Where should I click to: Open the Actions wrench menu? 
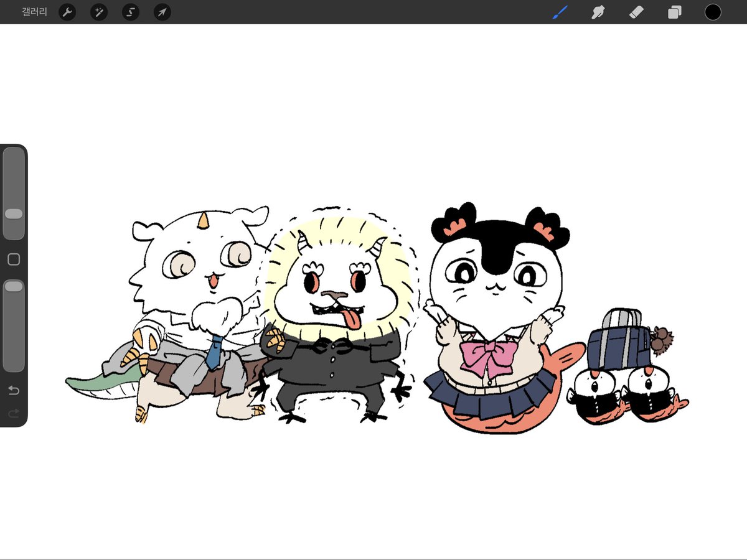click(67, 12)
